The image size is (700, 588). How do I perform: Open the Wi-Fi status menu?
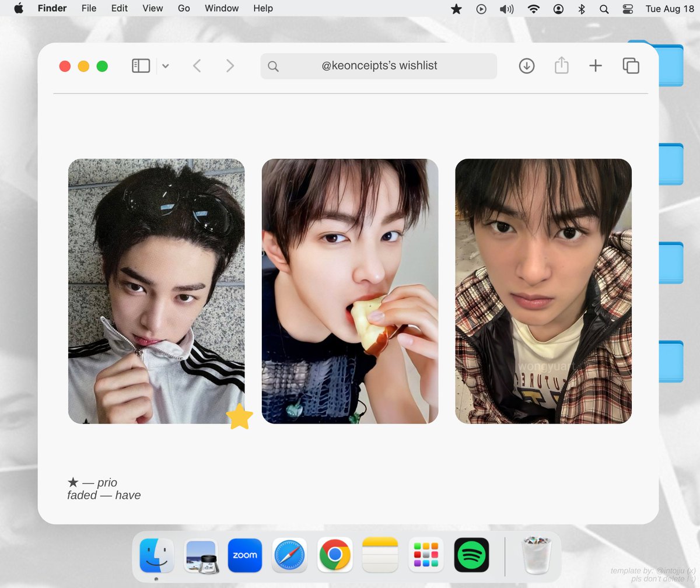click(x=533, y=9)
